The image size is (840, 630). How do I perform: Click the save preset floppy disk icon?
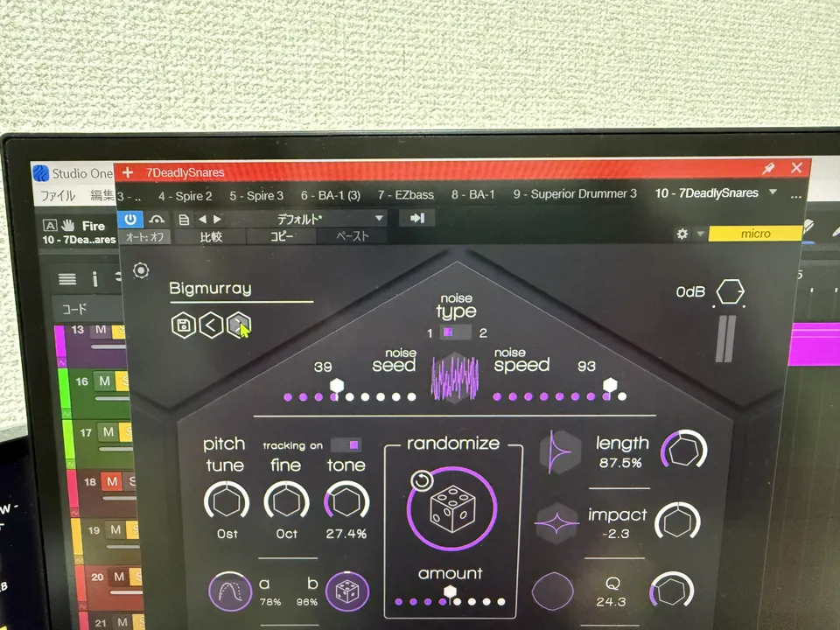[x=183, y=326]
